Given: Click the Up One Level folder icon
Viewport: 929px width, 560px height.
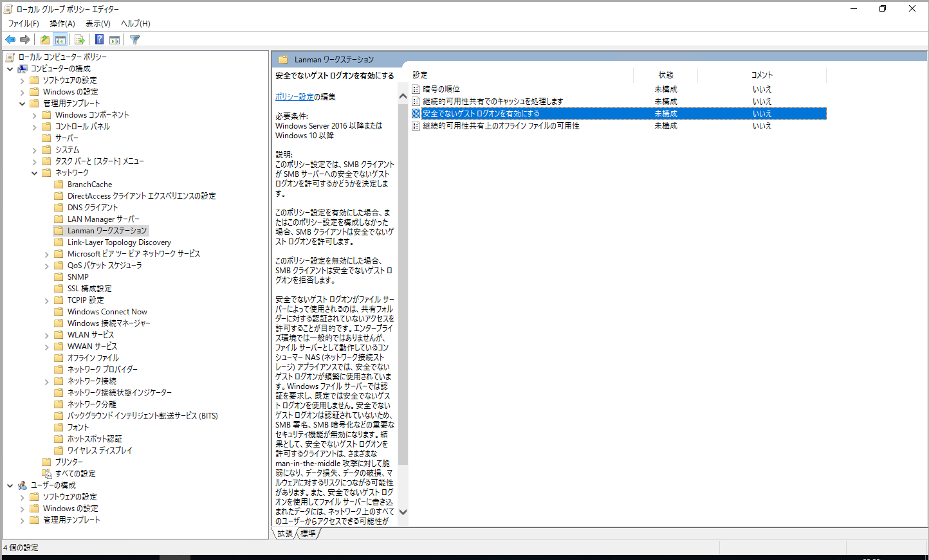Looking at the screenshot, I should coord(45,39).
